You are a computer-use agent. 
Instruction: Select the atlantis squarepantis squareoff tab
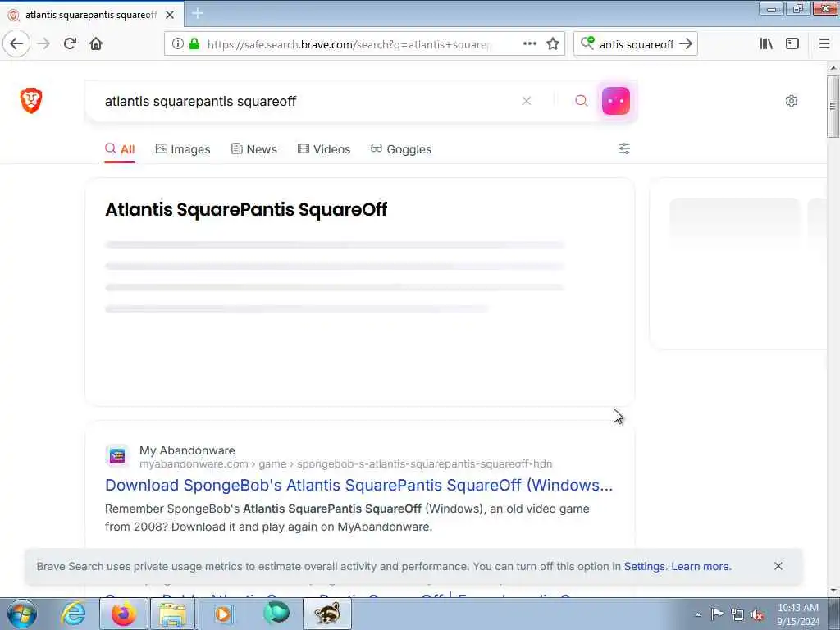92,15
